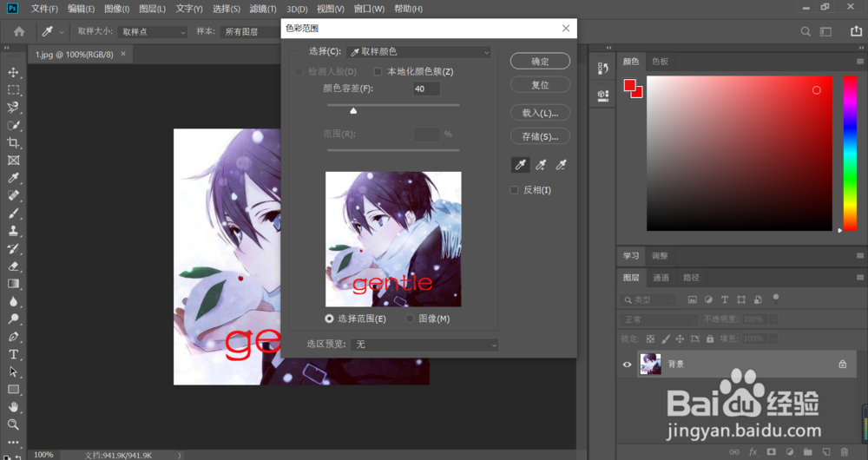Toggle the 检测人脸 checkbox

click(x=299, y=71)
